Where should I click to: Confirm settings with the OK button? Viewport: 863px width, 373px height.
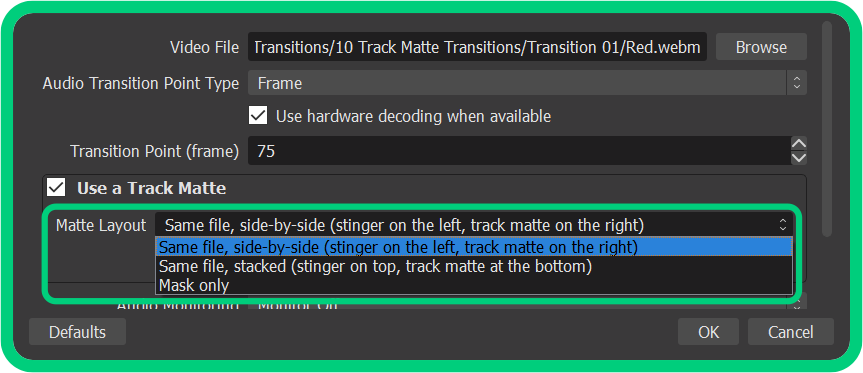tap(708, 332)
